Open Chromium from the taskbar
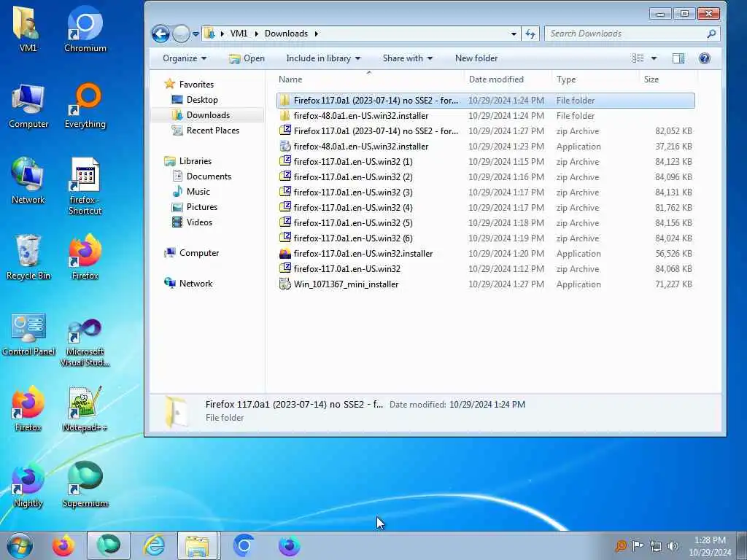Screen dimensions: 747x560 click(x=244, y=545)
